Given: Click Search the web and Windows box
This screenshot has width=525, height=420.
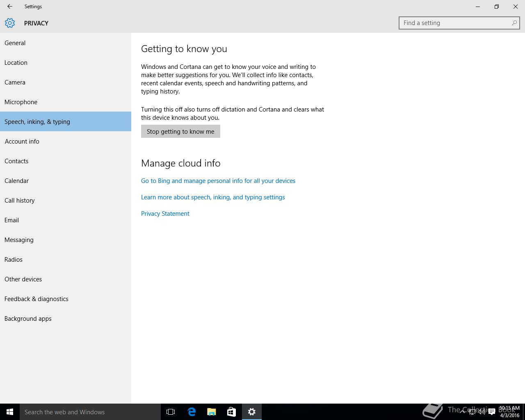Looking at the screenshot, I should (x=90, y=412).
